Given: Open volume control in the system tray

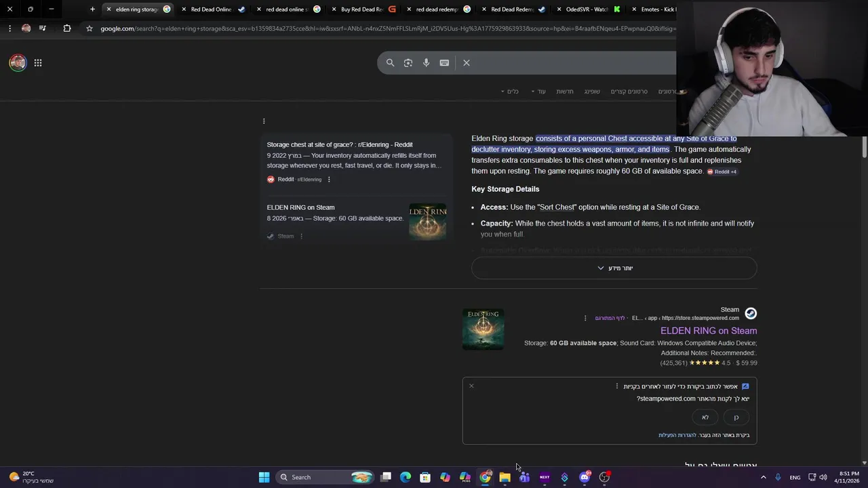Looking at the screenshot, I should coord(823,477).
